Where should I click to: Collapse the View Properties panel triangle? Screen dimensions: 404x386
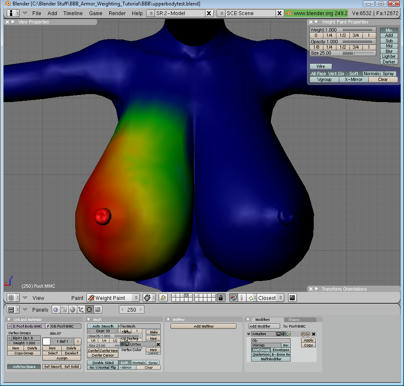13,22
